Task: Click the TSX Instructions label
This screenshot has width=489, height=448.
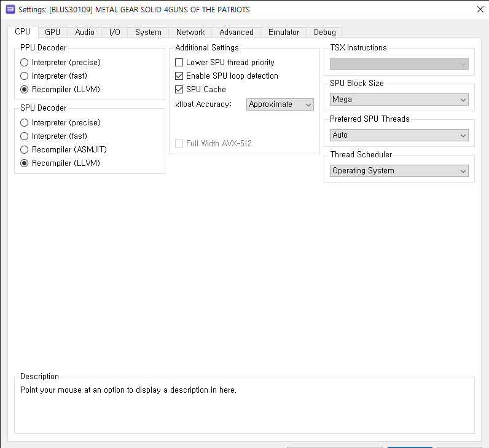Action: pyautogui.click(x=358, y=48)
